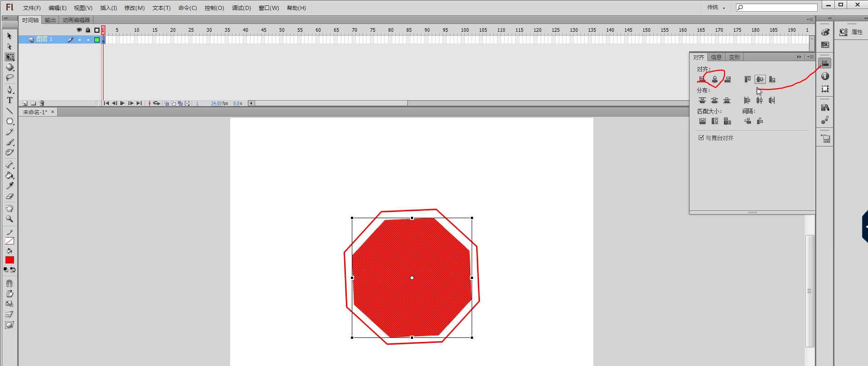Select the Bone tool
Image resolution: width=868 pixels, height=366 pixels.
(10, 165)
